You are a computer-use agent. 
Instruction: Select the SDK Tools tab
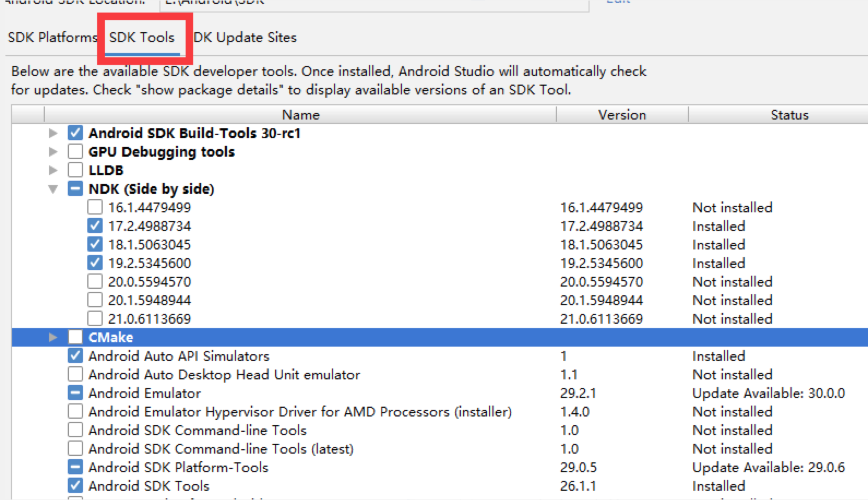[x=142, y=37]
